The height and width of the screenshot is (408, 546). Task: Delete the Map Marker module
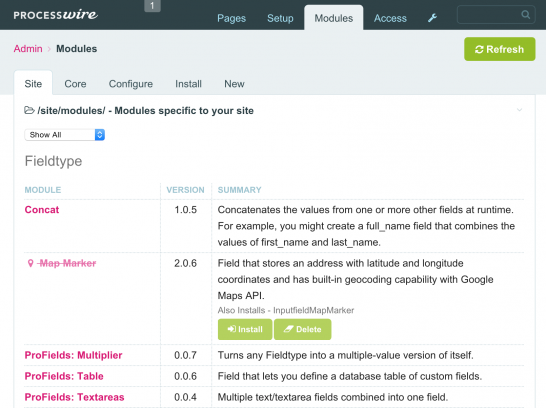pyautogui.click(x=302, y=329)
